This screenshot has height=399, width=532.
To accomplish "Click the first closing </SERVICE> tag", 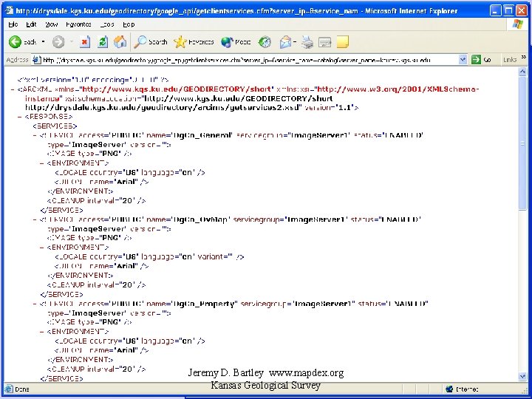I will 62,211.
